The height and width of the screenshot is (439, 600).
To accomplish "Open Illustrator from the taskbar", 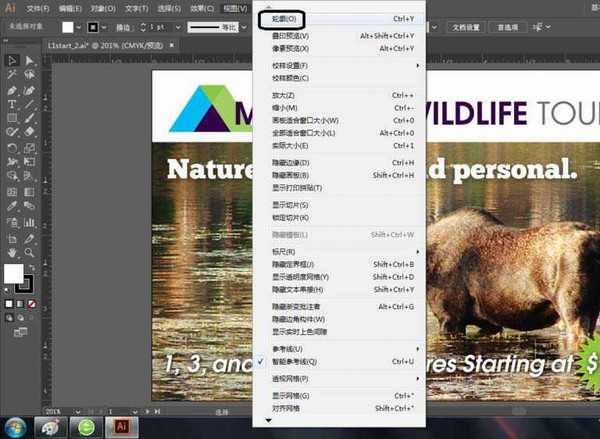I will 122,428.
